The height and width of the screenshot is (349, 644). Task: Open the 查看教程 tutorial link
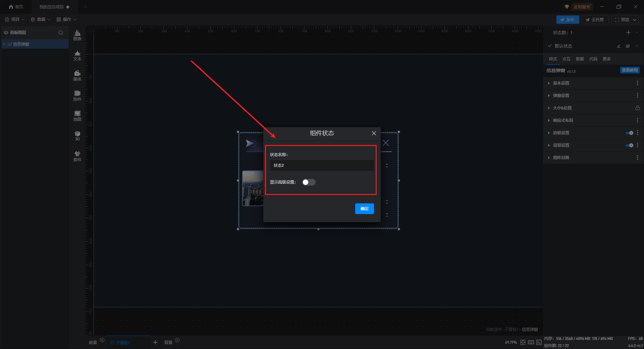[630, 70]
